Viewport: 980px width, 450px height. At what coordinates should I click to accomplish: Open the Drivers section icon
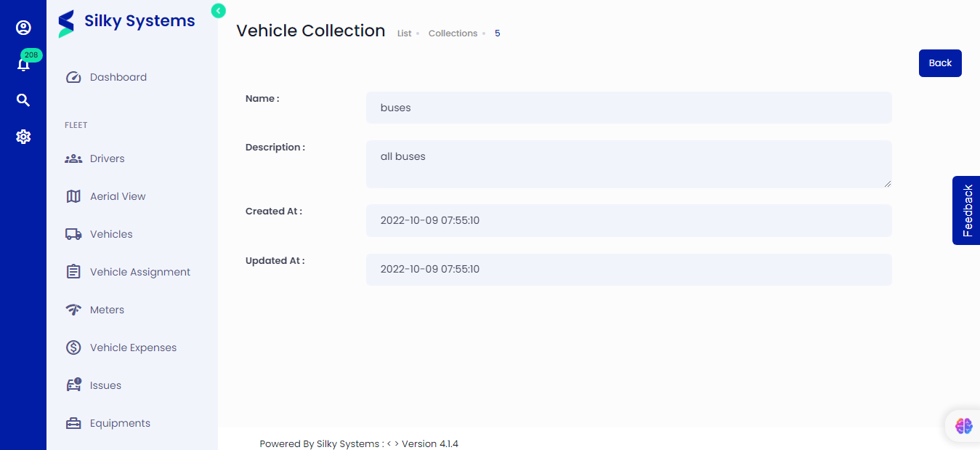[x=73, y=158]
